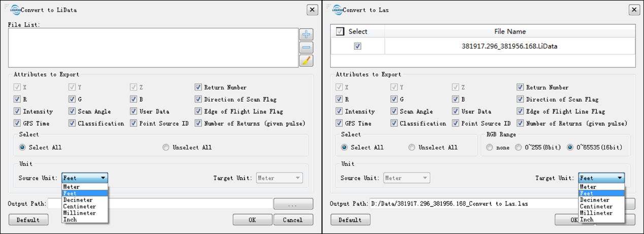Uncheck Edge of Flight Line Flag in Convert to Las
Viewport: 644px width, 234px height.
click(x=520, y=111)
